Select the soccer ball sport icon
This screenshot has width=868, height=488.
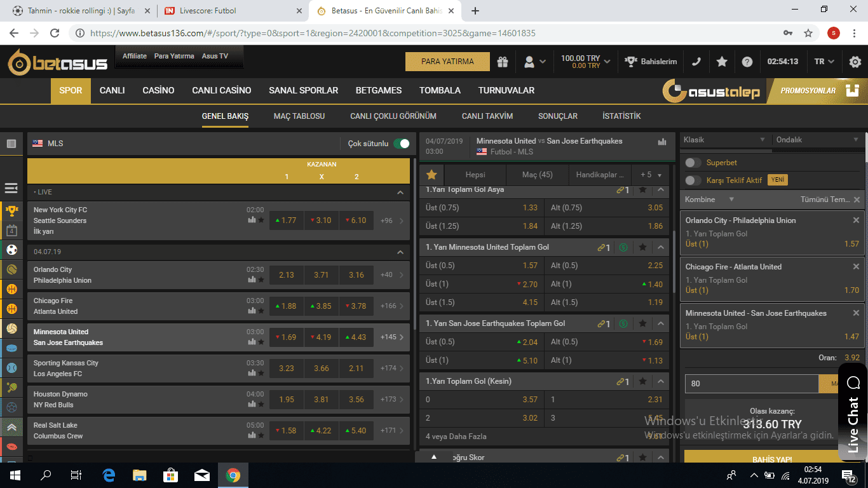[x=11, y=250]
